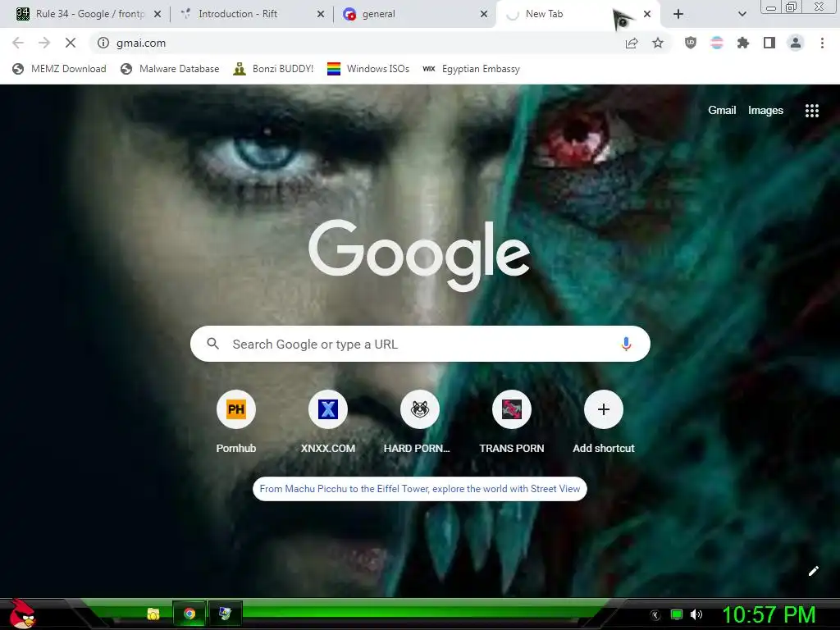Share this page icon in address bar
This screenshot has width=840, height=630.
click(632, 43)
